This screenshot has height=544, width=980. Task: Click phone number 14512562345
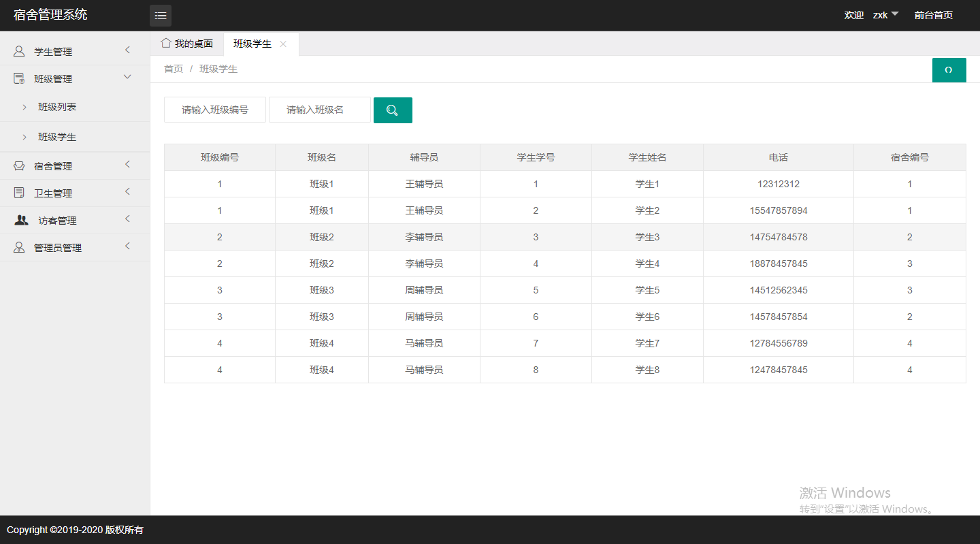click(779, 290)
